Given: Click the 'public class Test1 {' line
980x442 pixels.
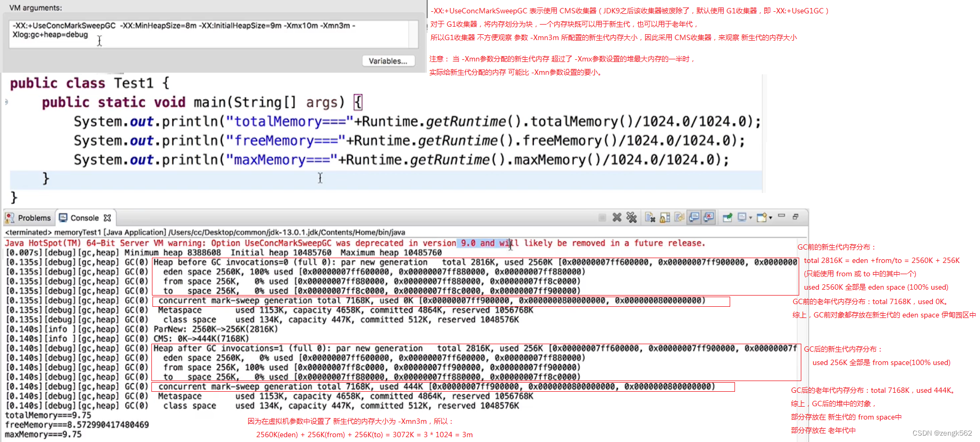Looking at the screenshot, I should [x=90, y=83].
